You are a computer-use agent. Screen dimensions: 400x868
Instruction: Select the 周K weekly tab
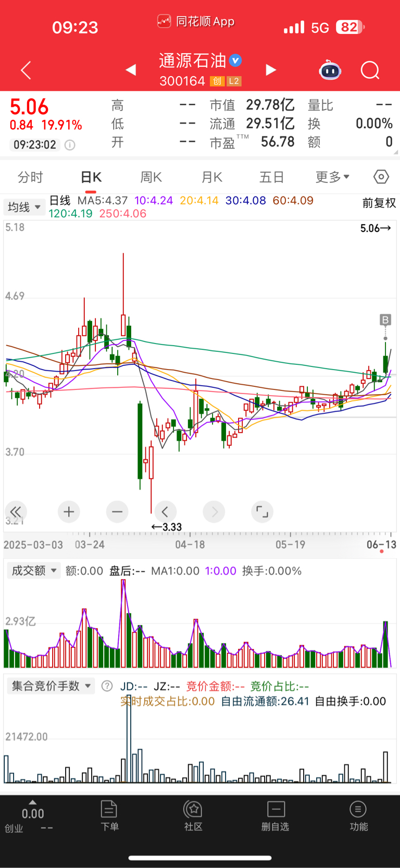tap(151, 177)
